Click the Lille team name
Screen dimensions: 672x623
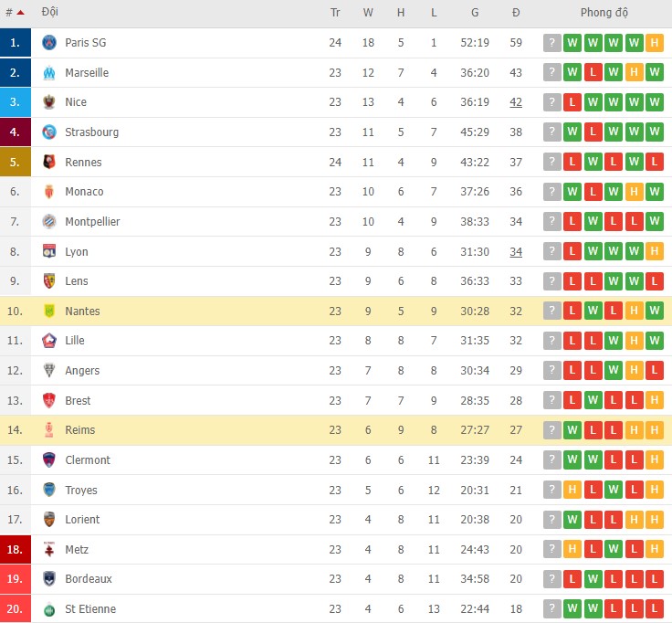coord(75,341)
